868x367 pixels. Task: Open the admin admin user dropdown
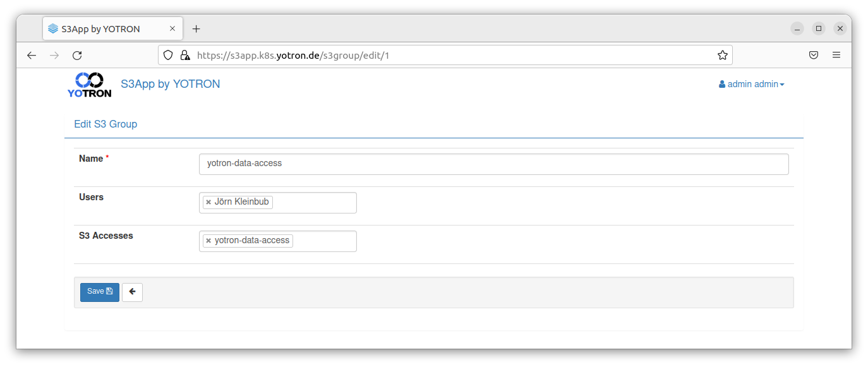point(752,84)
